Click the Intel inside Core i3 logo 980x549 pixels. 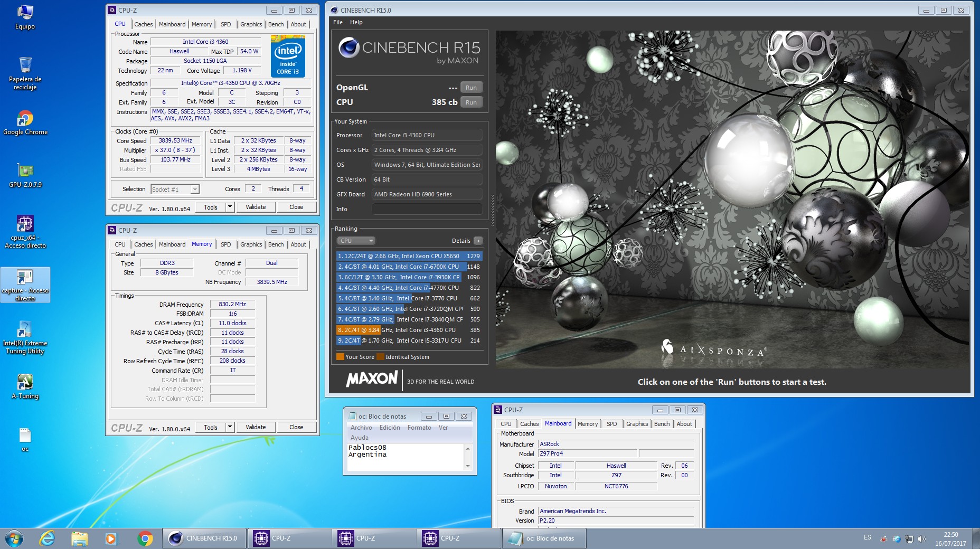(288, 56)
